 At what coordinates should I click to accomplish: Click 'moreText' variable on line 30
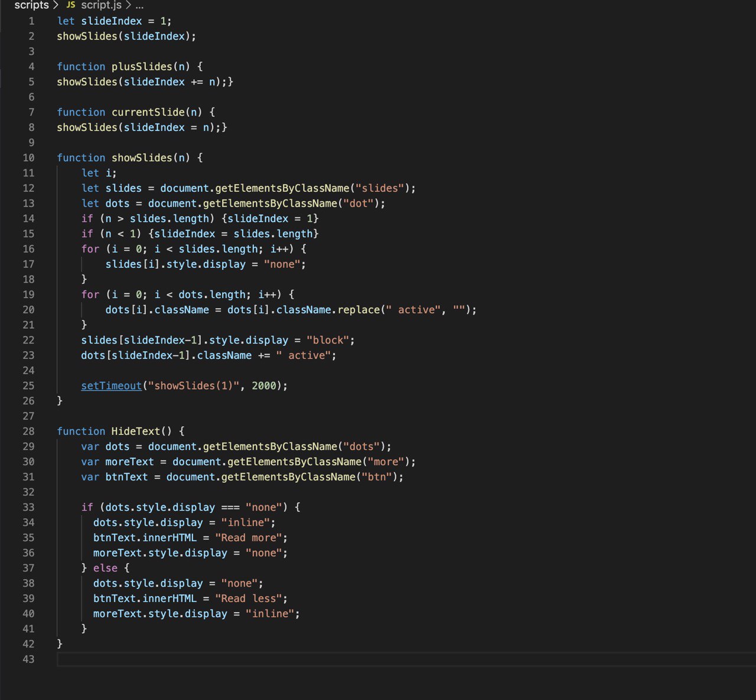(130, 462)
